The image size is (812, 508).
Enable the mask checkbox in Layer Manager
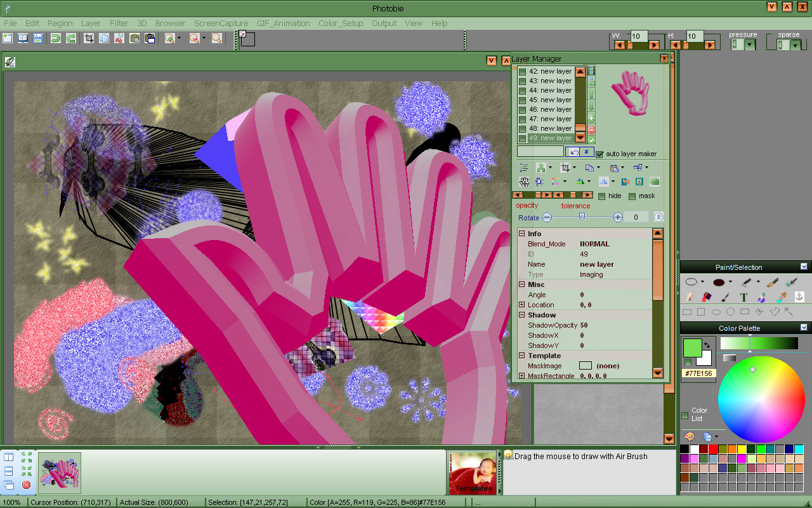[x=632, y=196]
